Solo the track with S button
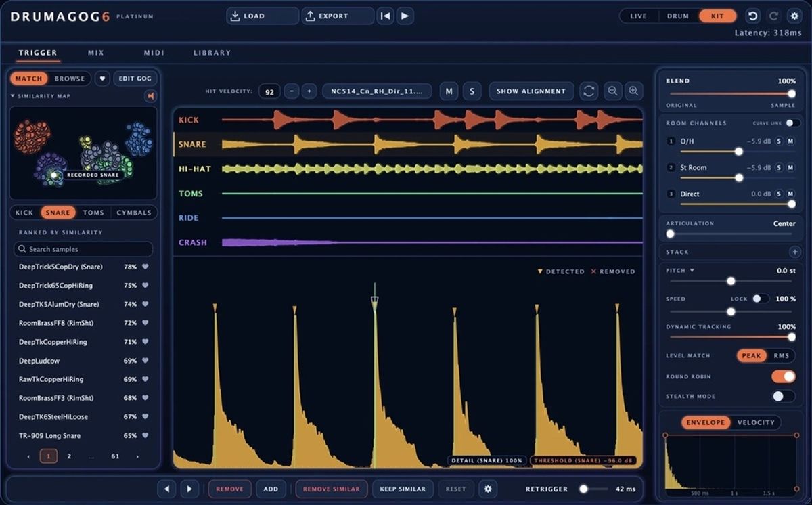812x505 pixels. (x=472, y=91)
